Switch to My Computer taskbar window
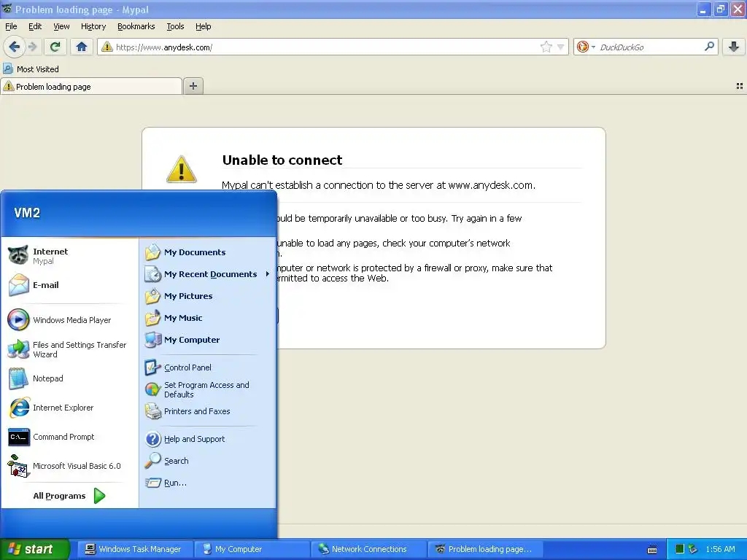Image resolution: width=747 pixels, height=560 pixels. (252, 549)
